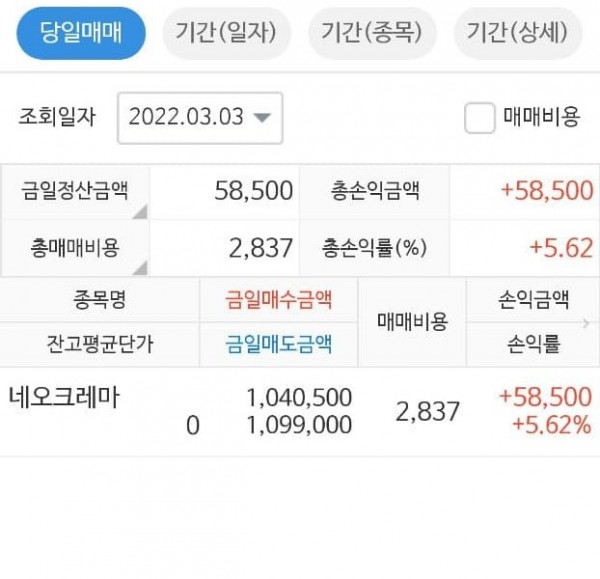Click the 금일매수금액 column header
The width and height of the screenshot is (600, 579).
point(279,299)
